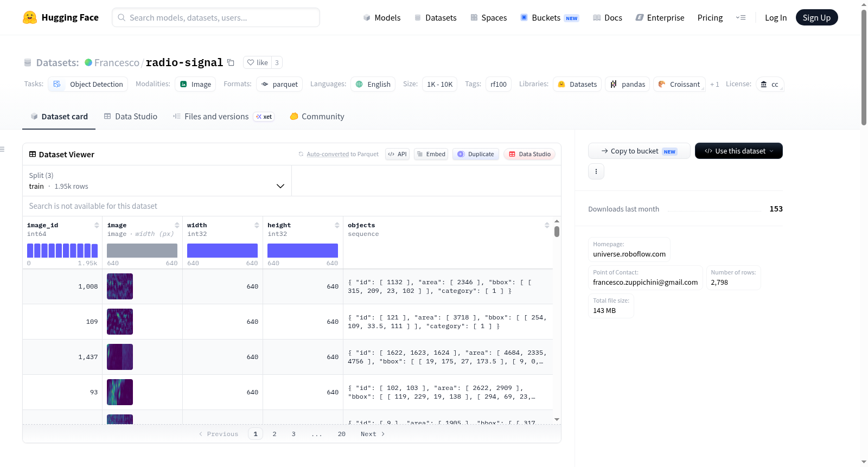
Task: Click the Hugging Face logo
Action: (x=30, y=17)
